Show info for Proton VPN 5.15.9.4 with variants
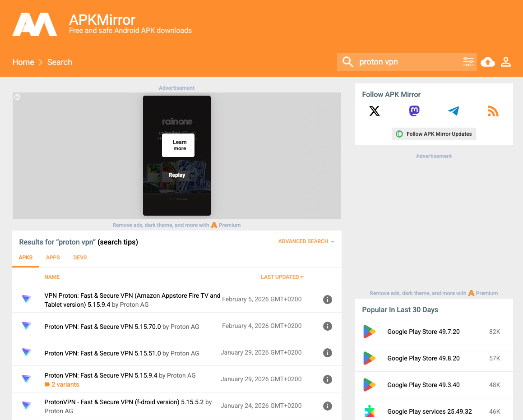523x420 pixels. [328, 379]
